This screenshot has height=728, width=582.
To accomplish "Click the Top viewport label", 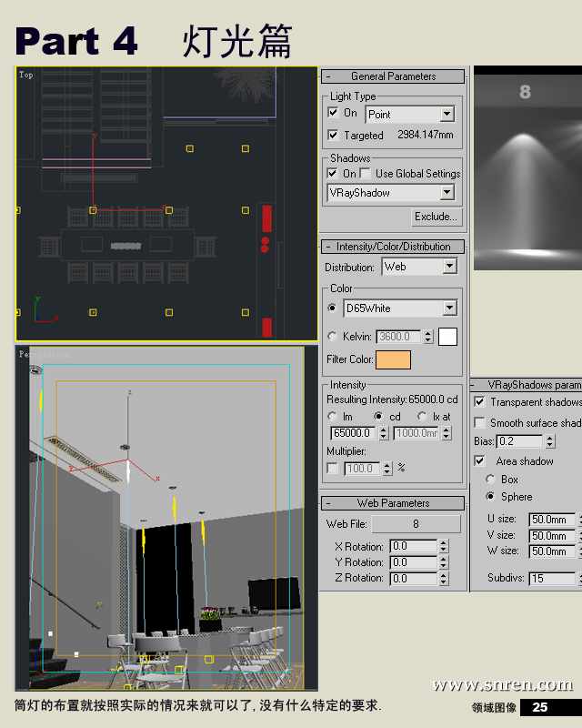I will [26, 75].
